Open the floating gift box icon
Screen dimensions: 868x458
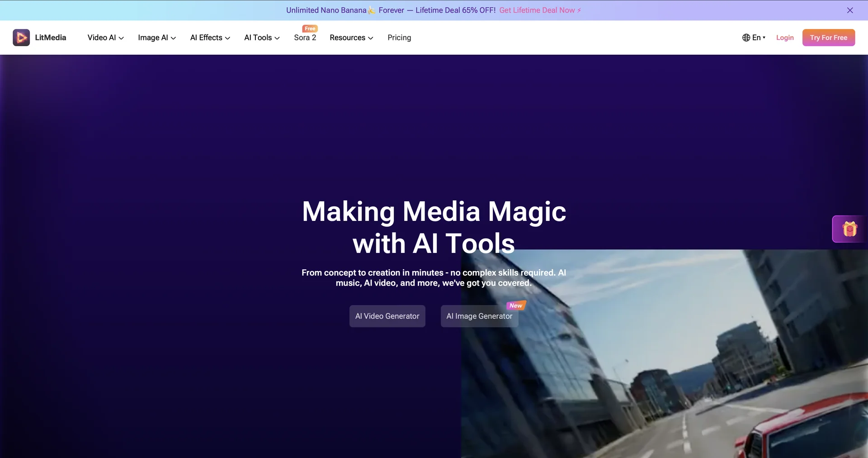(849, 229)
